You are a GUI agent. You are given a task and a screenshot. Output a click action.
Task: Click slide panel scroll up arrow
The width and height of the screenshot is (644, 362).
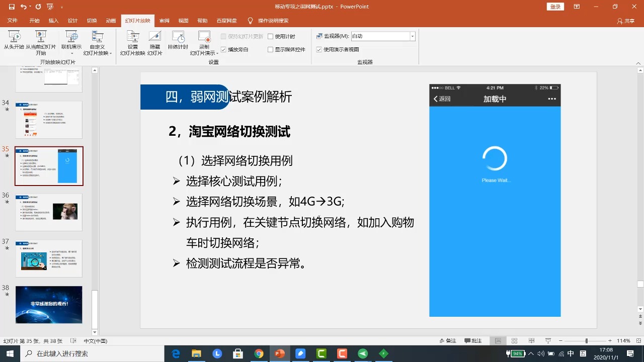(x=95, y=70)
